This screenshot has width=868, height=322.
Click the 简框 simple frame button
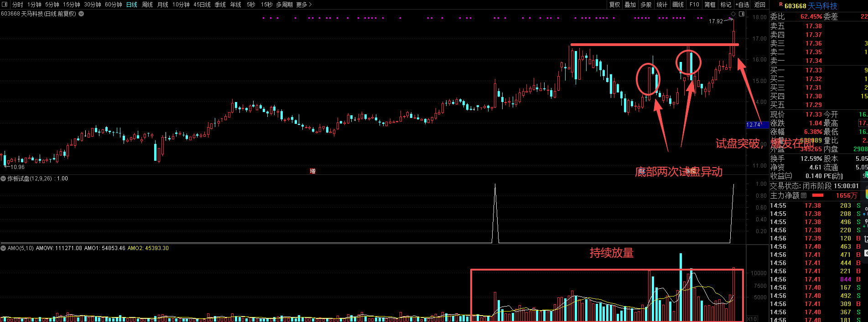[710, 5]
